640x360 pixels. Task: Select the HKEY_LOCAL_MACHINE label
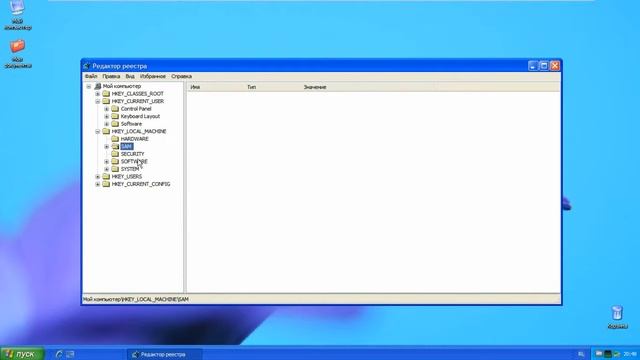[x=139, y=131]
